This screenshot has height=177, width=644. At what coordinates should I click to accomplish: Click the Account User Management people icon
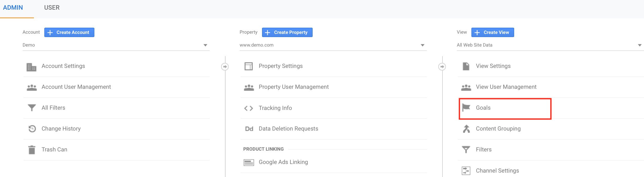pos(32,87)
